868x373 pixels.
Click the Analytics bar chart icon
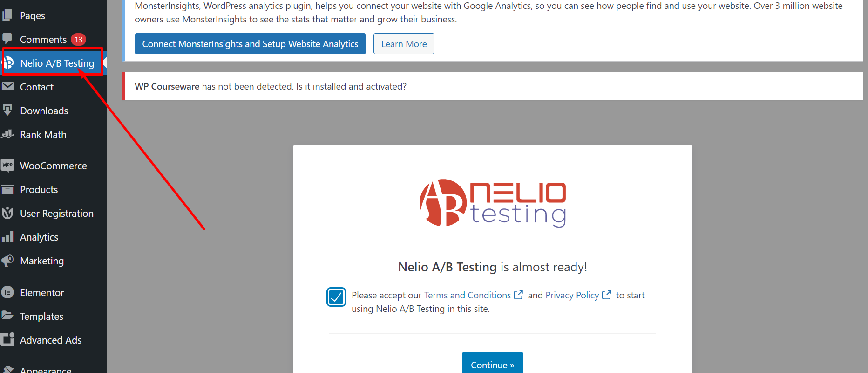point(8,237)
